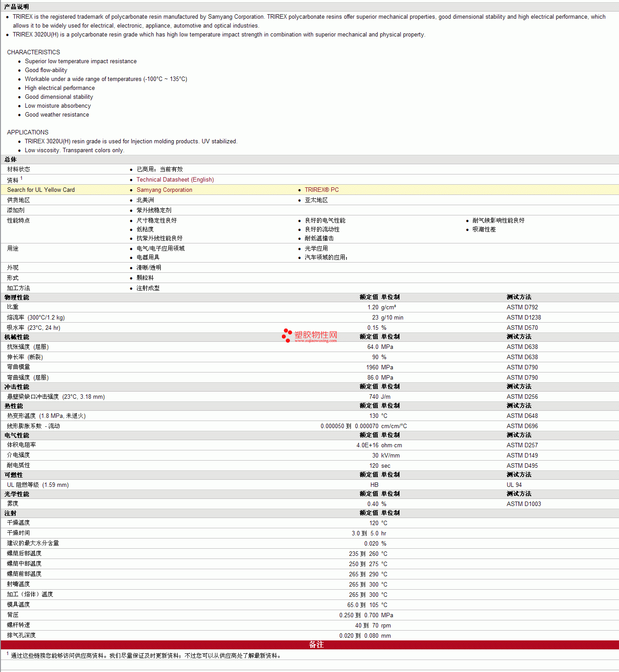The width and height of the screenshot is (619, 672).
Task: Select the '清晰/透明' appearance entry
Action: pyautogui.click(x=149, y=268)
